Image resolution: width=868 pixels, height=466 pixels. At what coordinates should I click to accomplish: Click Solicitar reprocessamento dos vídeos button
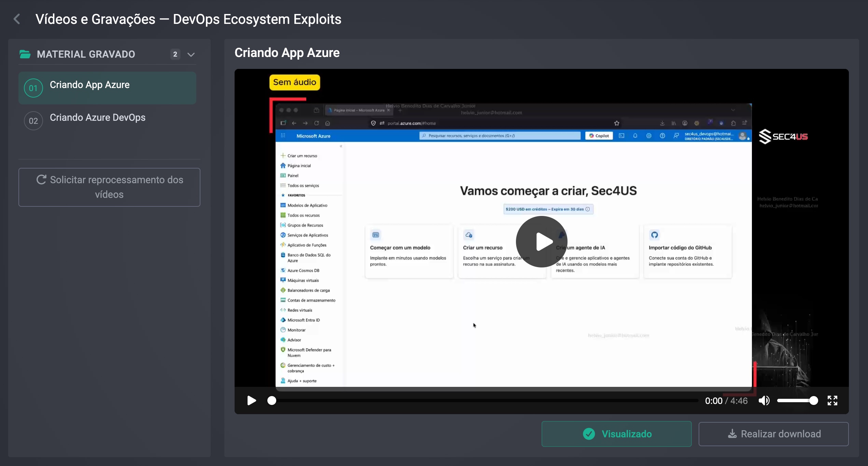point(109,187)
